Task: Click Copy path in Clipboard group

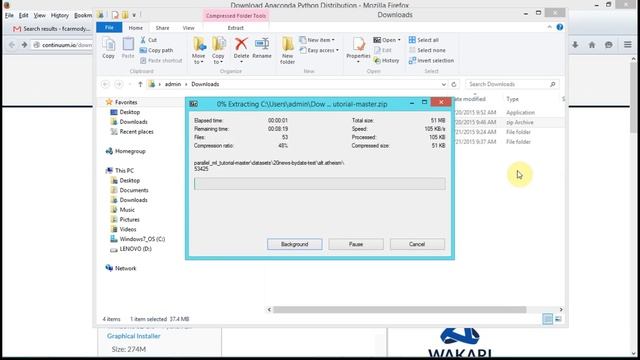Action: (156, 50)
